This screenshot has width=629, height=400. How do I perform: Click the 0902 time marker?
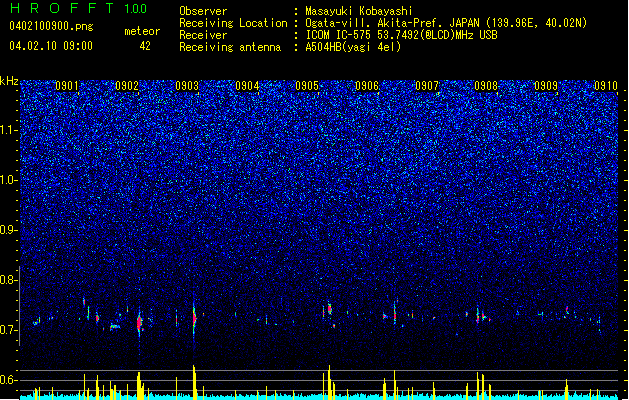[127, 86]
